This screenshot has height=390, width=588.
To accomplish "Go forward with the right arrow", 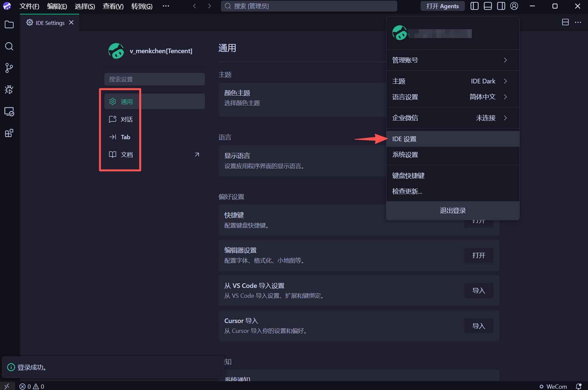I will [209, 6].
